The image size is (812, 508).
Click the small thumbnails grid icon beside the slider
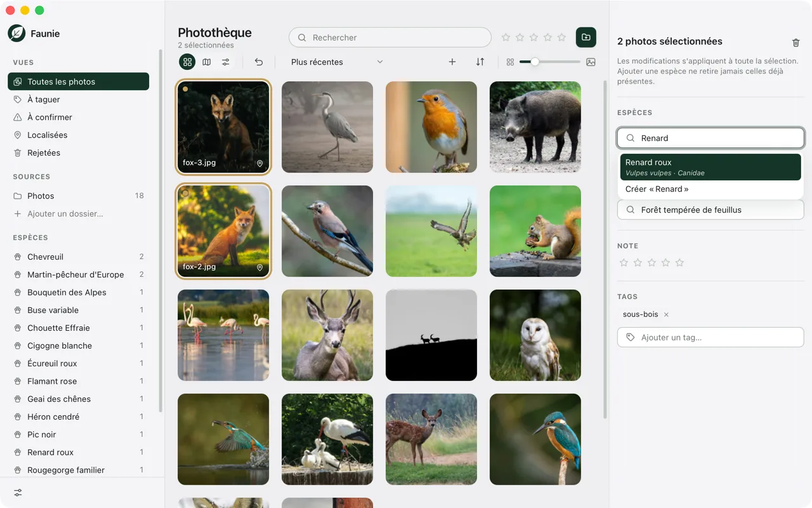click(510, 62)
